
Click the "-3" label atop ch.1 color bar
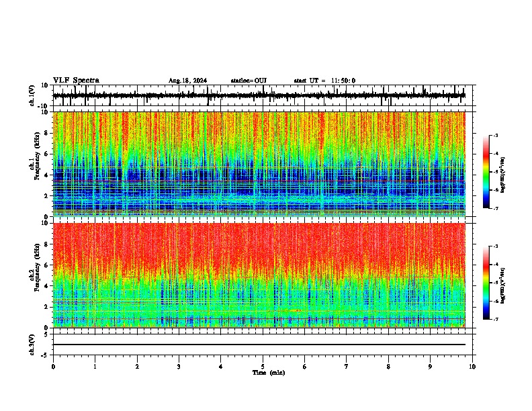point(496,135)
